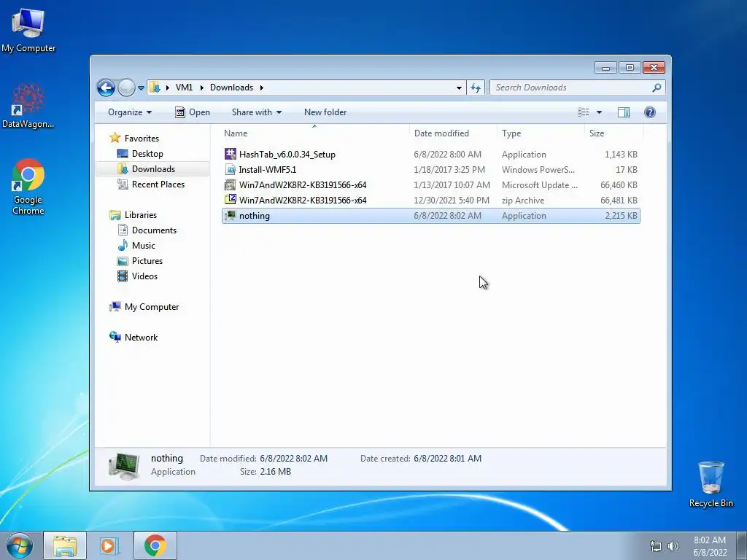Image resolution: width=747 pixels, height=560 pixels.
Task: Click Date created value in details pane
Action: point(447,459)
